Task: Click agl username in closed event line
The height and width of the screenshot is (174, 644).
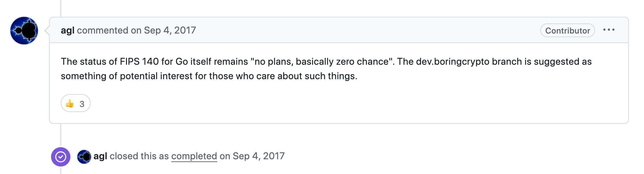Action: [x=100, y=156]
